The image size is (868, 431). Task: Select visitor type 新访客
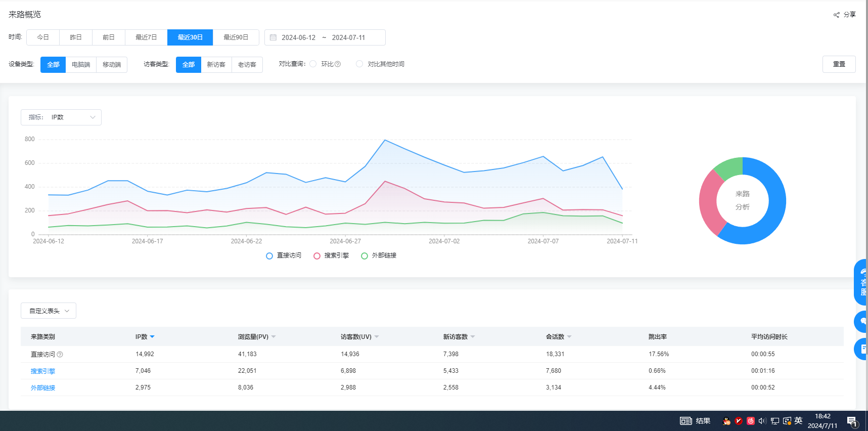point(216,65)
